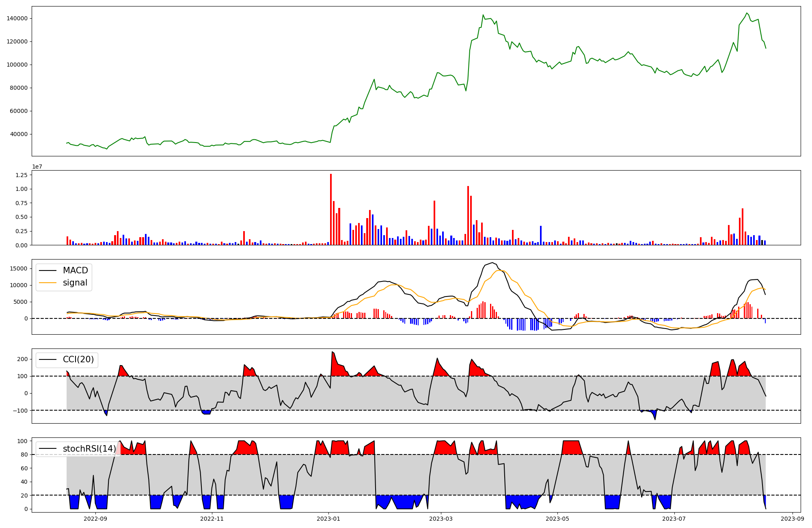Image resolution: width=812 pixels, height=528 pixels.
Task: Click the 2023-07 x-axis date label
Action: click(x=674, y=519)
